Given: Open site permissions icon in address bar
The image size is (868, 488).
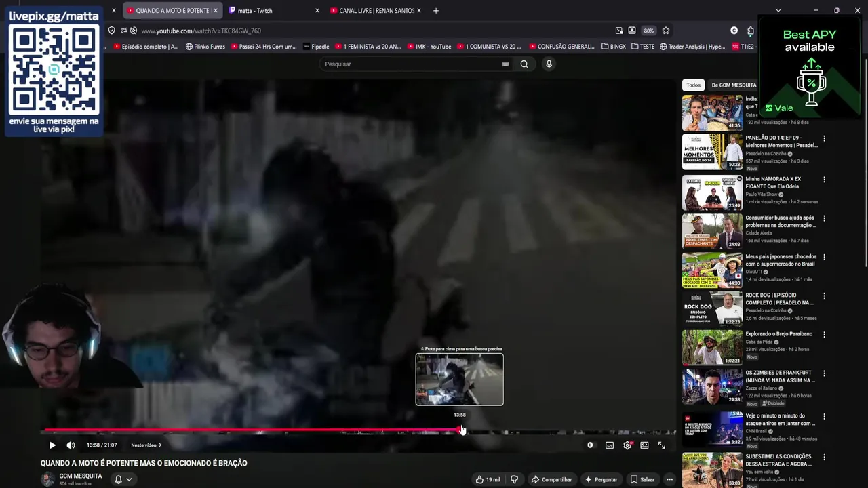Looking at the screenshot, I should tap(124, 30).
